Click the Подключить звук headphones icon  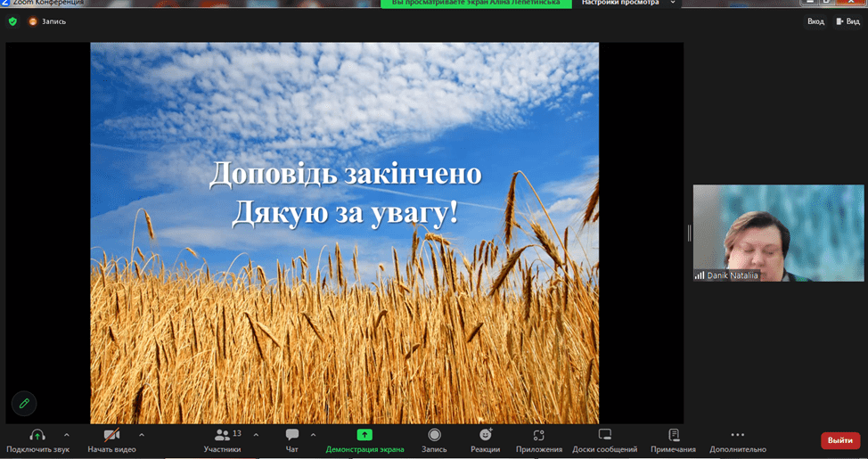37,435
